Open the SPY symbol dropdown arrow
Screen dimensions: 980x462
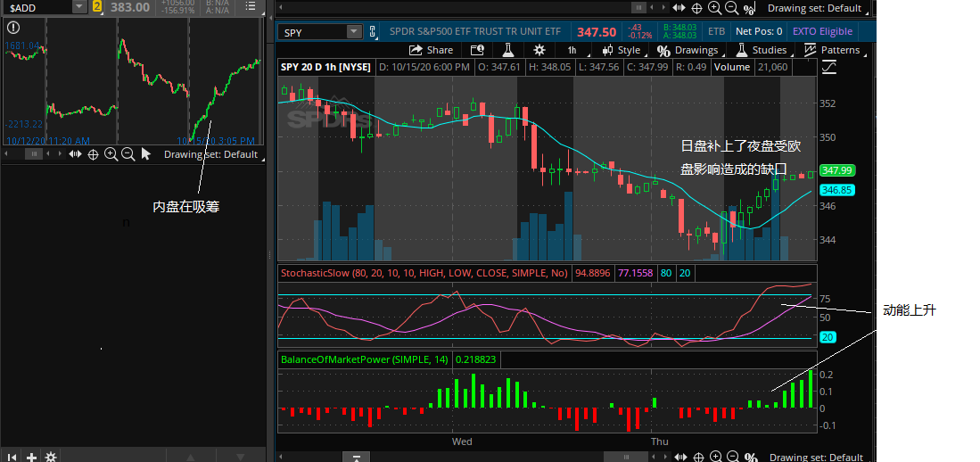point(355,32)
